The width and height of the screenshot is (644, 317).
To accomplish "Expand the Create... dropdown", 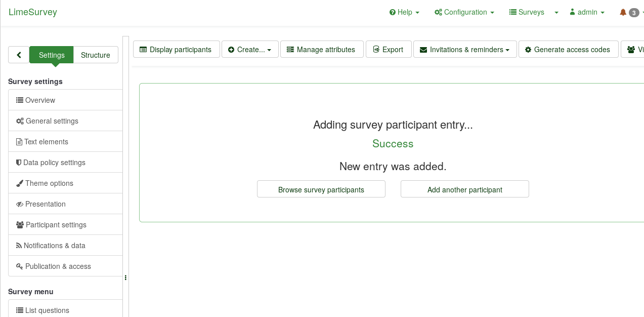I will pyautogui.click(x=250, y=50).
